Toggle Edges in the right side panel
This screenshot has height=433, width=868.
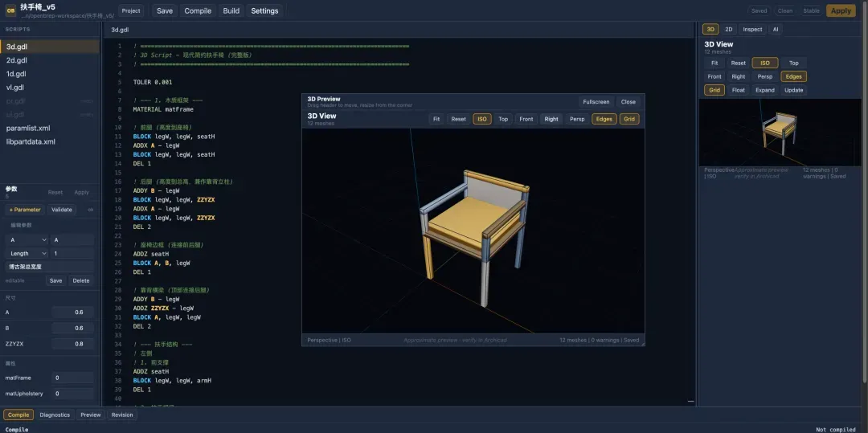pyautogui.click(x=794, y=77)
